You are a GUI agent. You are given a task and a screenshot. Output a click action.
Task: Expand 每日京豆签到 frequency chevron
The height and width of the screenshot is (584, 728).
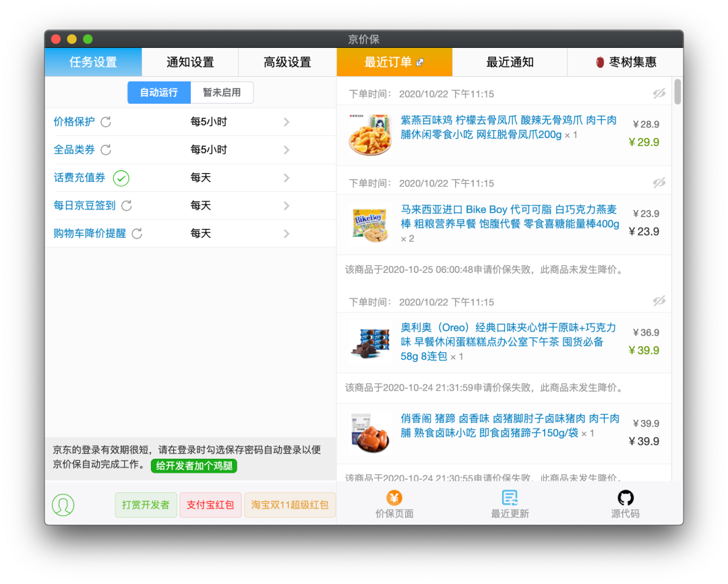coord(286,205)
